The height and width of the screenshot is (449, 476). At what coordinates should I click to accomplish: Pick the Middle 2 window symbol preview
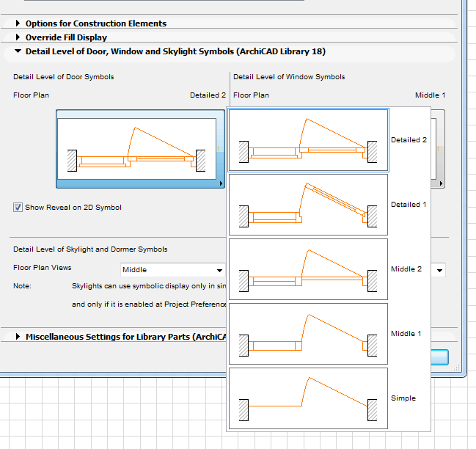(308, 269)
